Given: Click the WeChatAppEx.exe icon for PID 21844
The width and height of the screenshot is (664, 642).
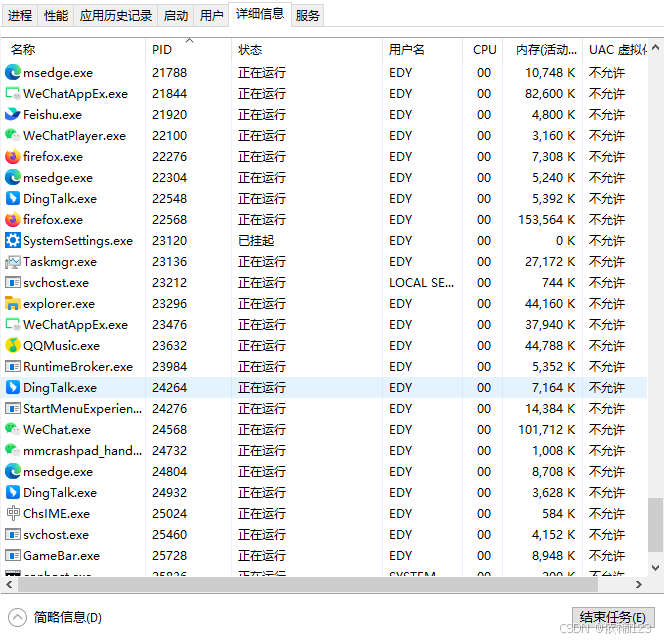Looking at the screenshot, I should (13, 94).
